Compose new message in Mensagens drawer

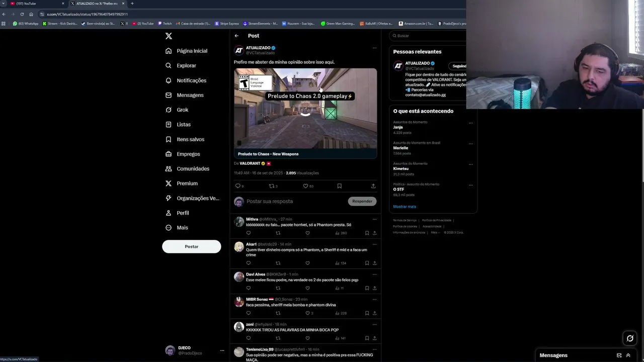[x=619, y=355]
